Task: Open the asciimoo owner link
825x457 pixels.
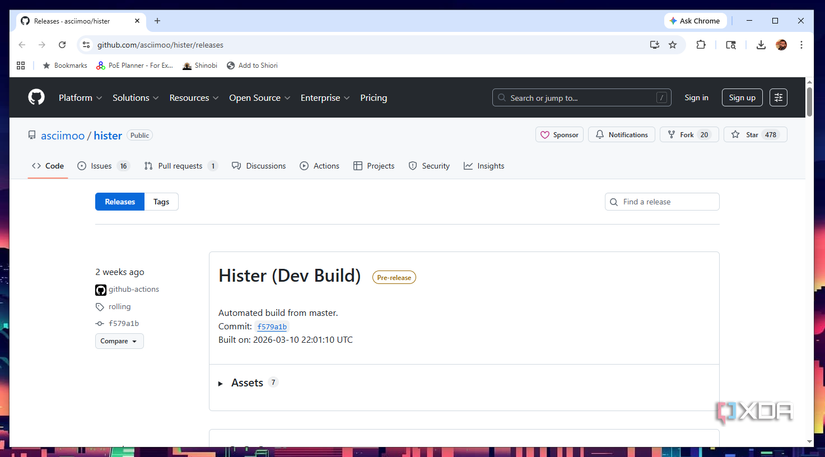Action: (63, 136)
